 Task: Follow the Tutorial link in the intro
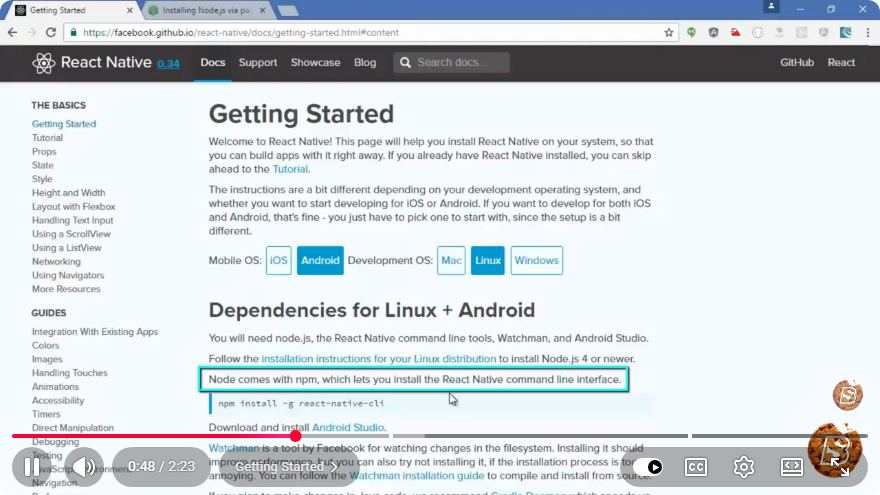click(290, 169)
